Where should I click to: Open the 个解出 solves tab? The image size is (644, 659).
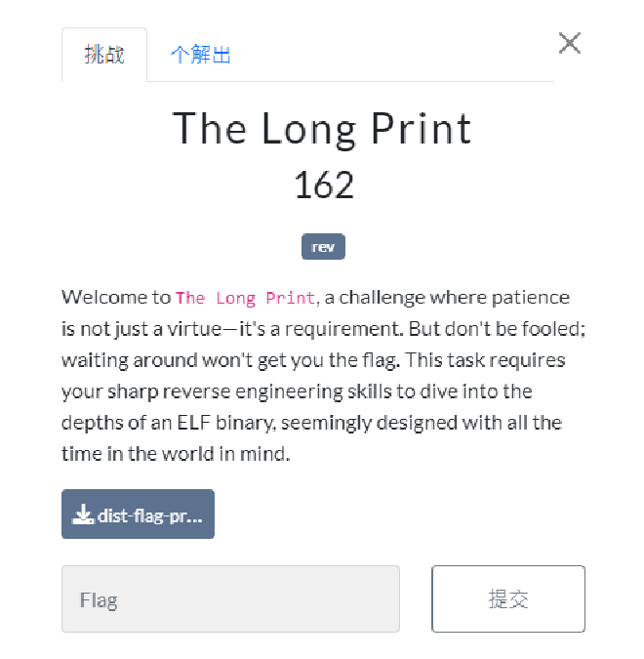[200, 55]
